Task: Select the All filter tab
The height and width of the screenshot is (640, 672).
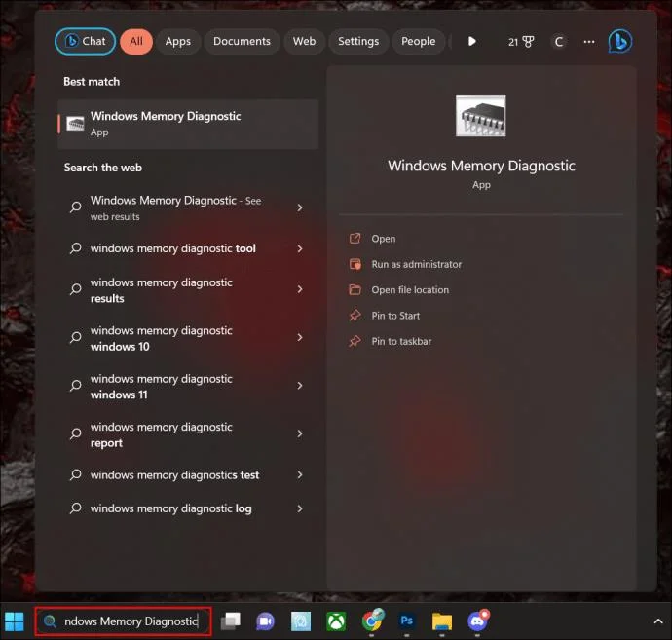Action: click(x=136, y=42)
